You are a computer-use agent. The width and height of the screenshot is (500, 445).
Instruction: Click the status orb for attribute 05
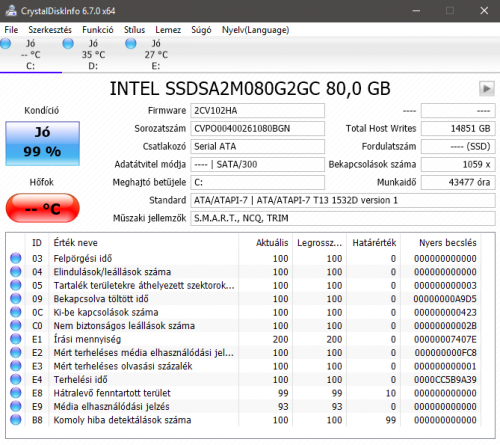(16, 285)
